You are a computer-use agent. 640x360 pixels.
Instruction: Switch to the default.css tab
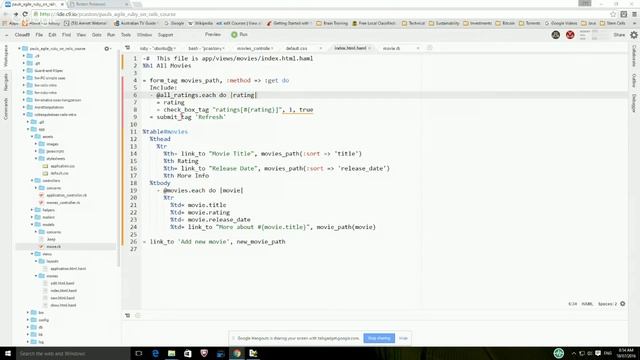(x=297, y=49)
